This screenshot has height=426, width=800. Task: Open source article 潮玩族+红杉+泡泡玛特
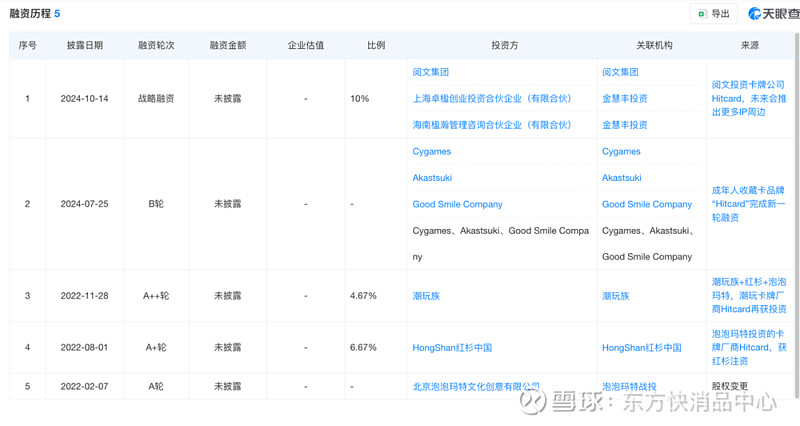point(748,295)
